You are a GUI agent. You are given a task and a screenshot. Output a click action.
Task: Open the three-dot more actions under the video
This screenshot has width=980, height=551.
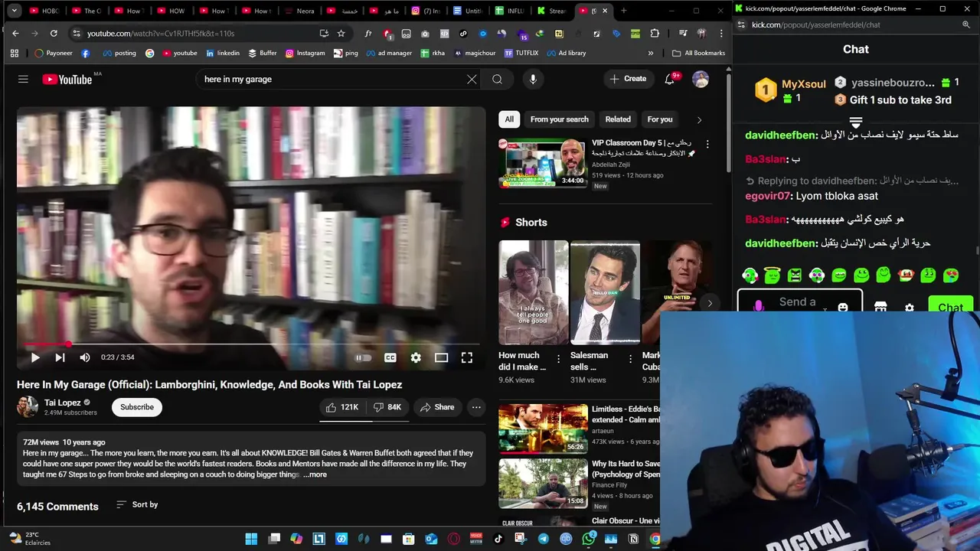click(476, 407)
